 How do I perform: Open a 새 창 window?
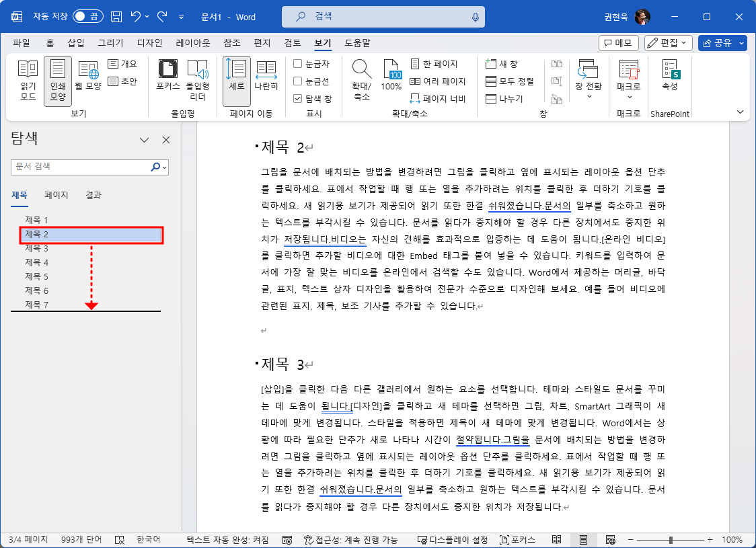point(502,64)
